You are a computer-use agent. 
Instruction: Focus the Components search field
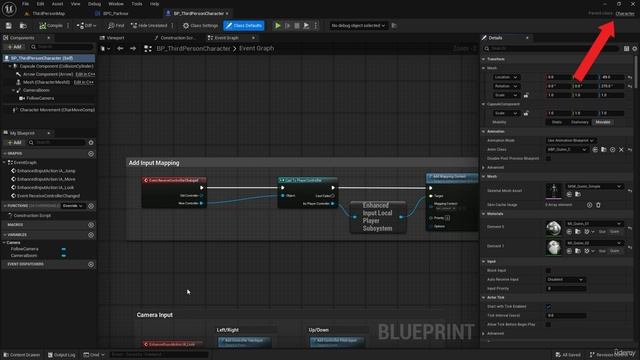click(x=61, y=47)
